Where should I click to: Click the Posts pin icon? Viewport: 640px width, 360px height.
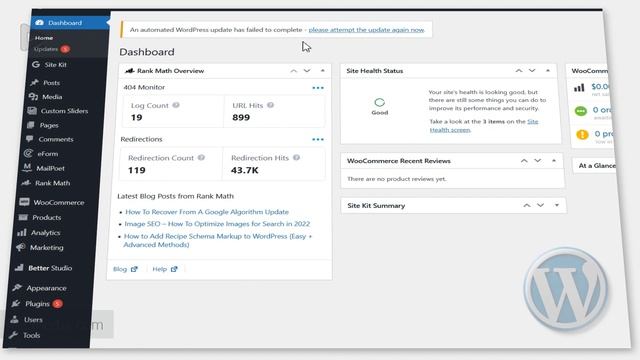pos(34,82)
